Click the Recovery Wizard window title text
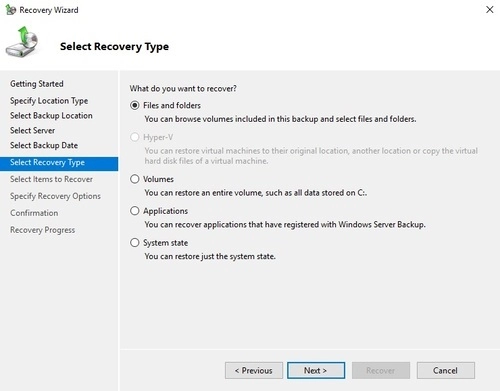 [x=49, y=10]
